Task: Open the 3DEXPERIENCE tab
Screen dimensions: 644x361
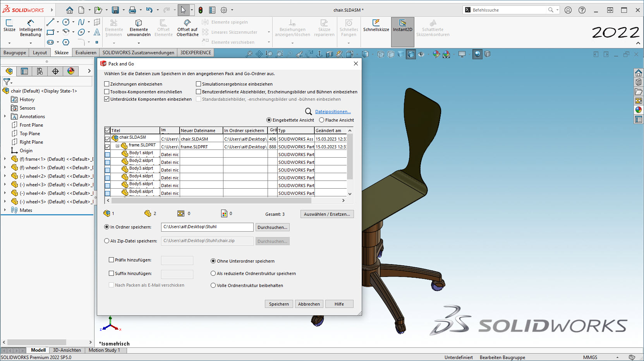Action: (x=196, y=53)
